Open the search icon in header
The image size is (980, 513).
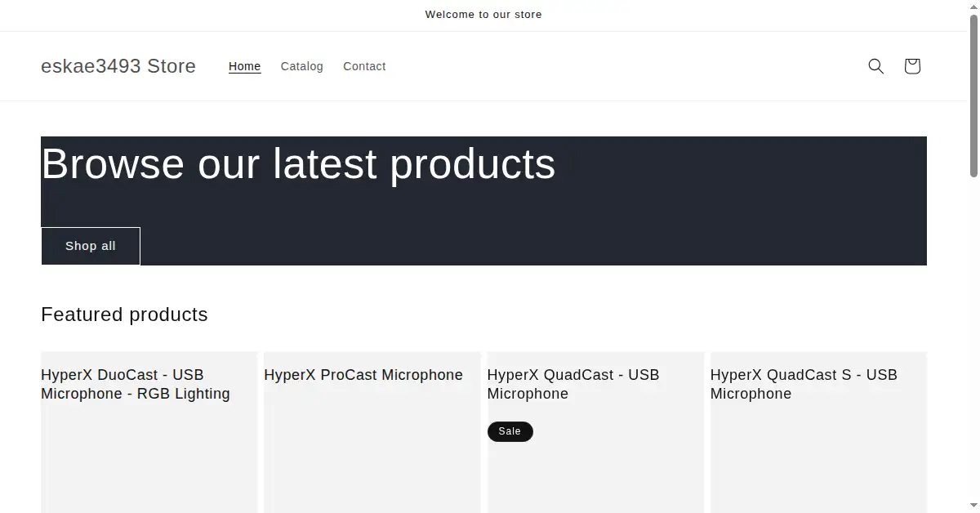pos(875,66)
